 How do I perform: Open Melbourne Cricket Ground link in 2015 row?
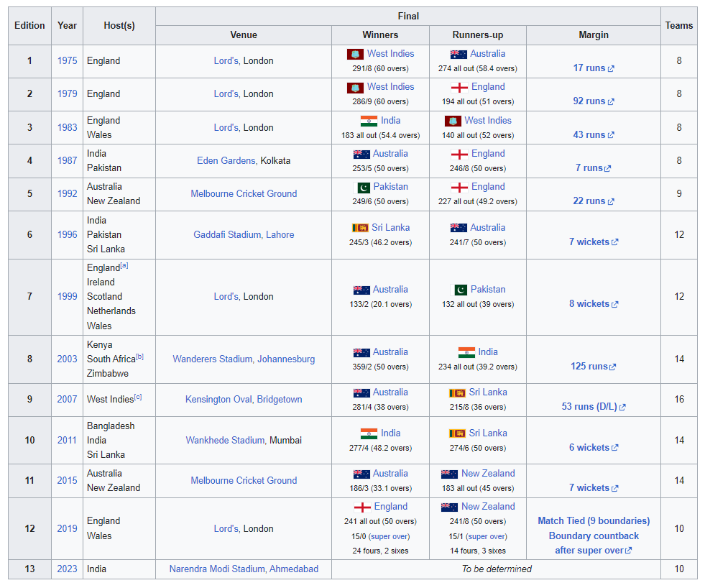coord(244,480)
